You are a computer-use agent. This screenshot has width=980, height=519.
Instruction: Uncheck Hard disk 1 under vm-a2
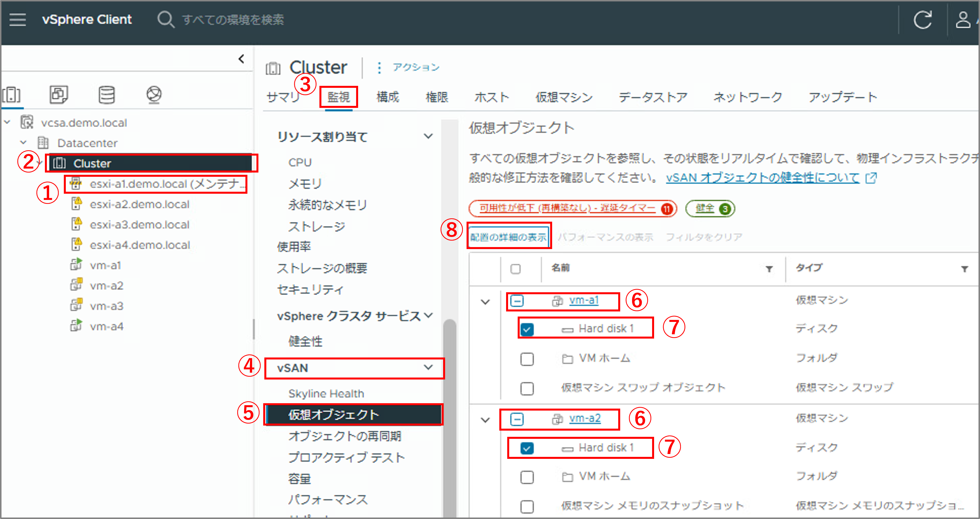pyautogui.click(x=527, y=448)
